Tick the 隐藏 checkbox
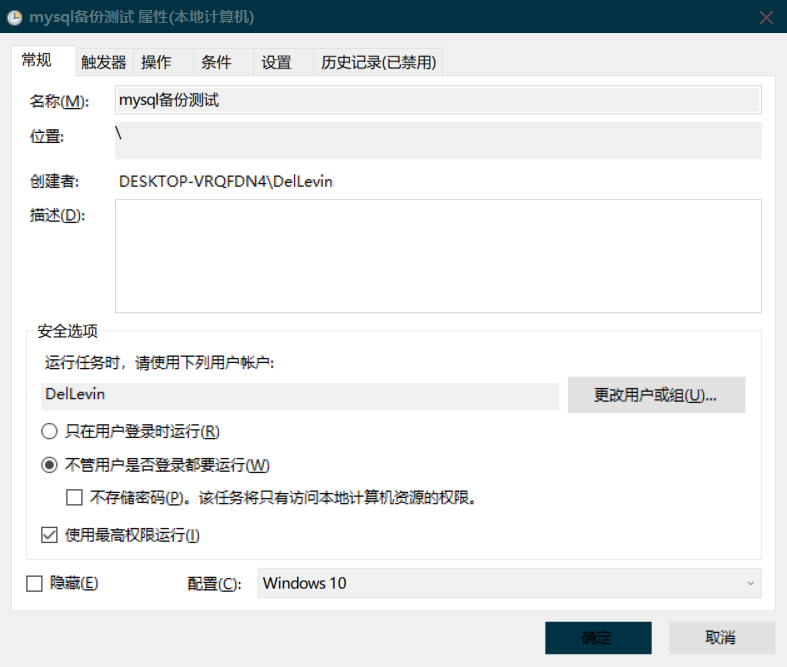Viewport: 787px width, 667px height. [34, 583]
